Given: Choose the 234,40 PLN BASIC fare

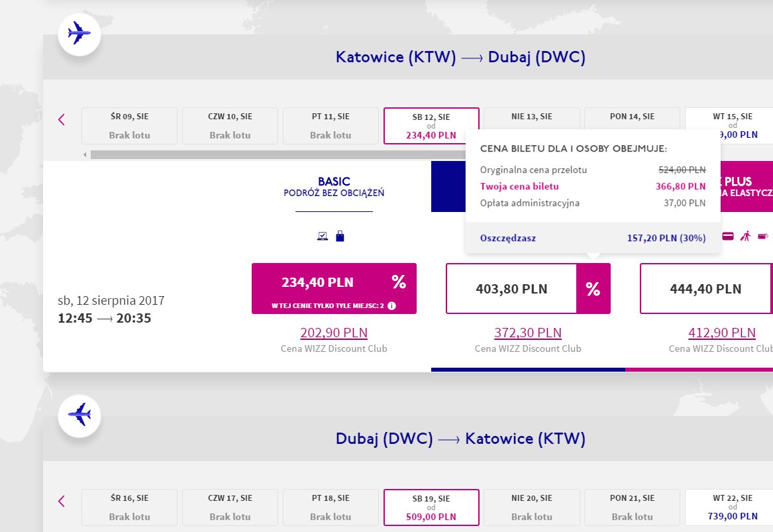Looking at the screenshot, I should tap(335, 288).
